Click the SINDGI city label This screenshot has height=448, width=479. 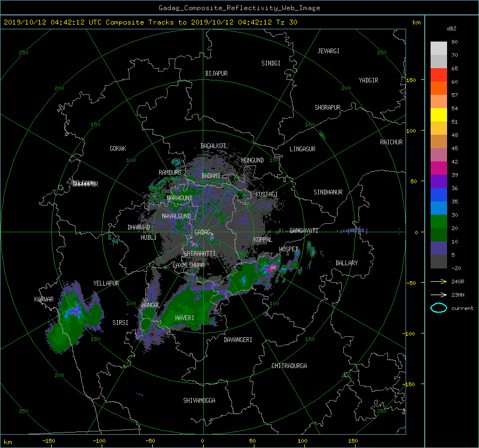271,63
